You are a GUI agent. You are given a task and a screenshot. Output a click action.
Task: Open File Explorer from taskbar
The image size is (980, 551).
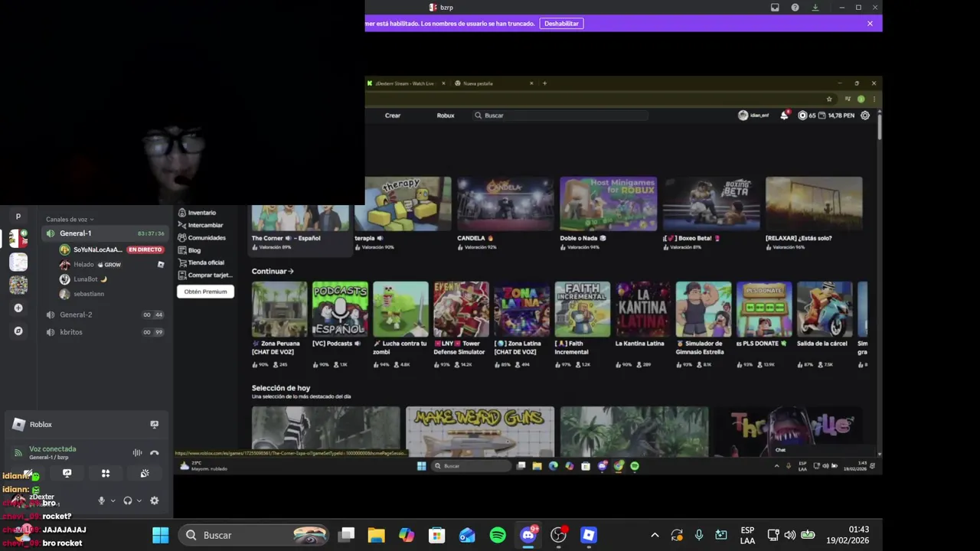point(376,536)
